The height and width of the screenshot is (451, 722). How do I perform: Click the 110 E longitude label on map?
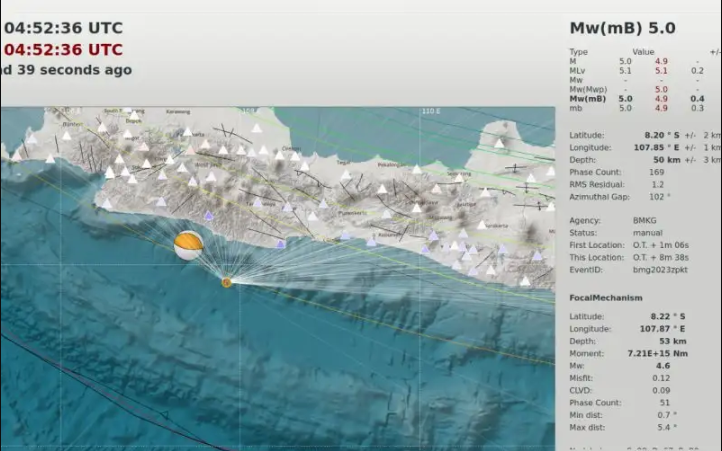(430, 112)
